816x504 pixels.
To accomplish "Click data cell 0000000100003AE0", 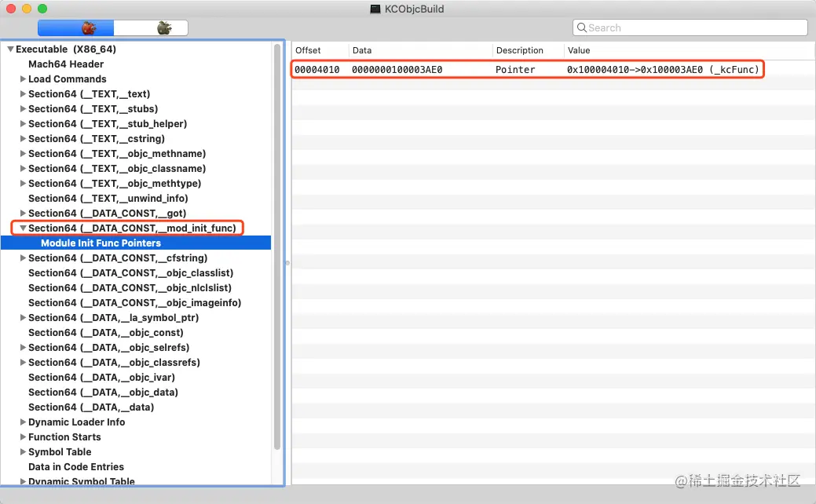I will (397, 70).
